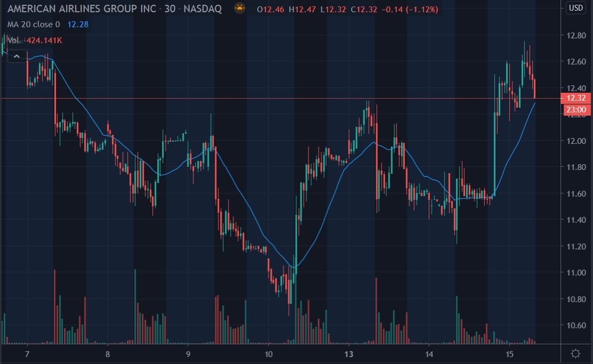The image size is (593, 364).
Task: Click date 13 on the time axis
Action: (349, 354)
